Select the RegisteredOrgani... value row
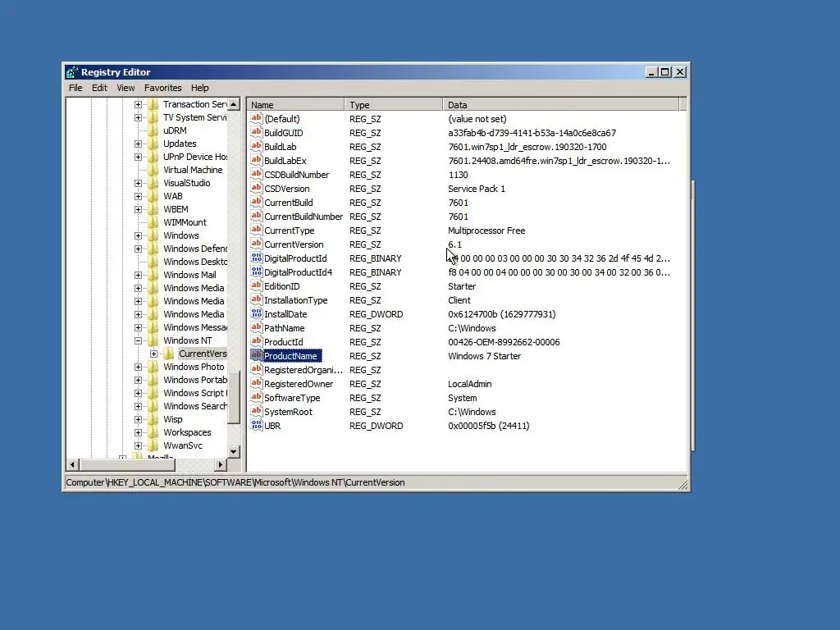 pyautogui.click(x=304, y=370)
